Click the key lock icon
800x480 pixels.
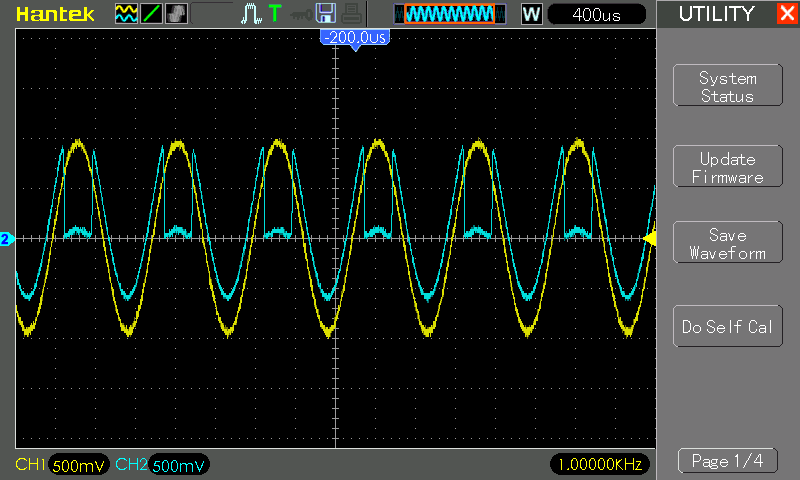(301, 14)
